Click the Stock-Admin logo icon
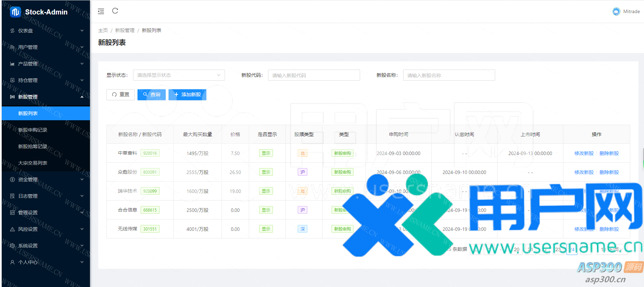 [x=16, y=12]
